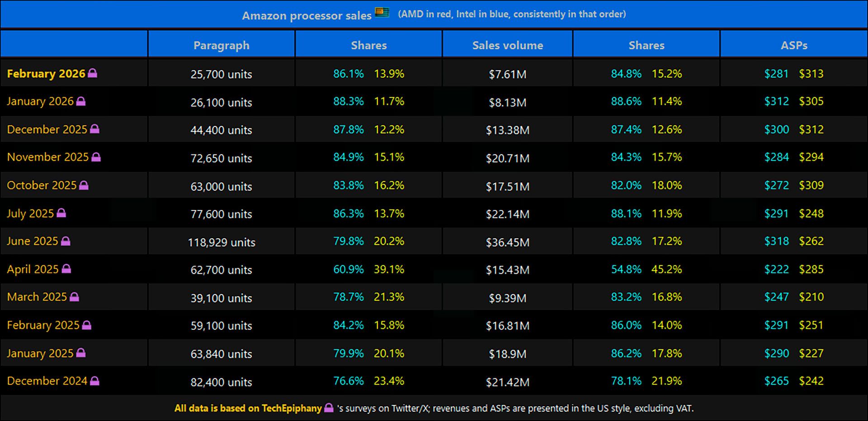This screenshot has height=421, width=868.
Task: Select the Paragraph column header
Action: (221, 45)
